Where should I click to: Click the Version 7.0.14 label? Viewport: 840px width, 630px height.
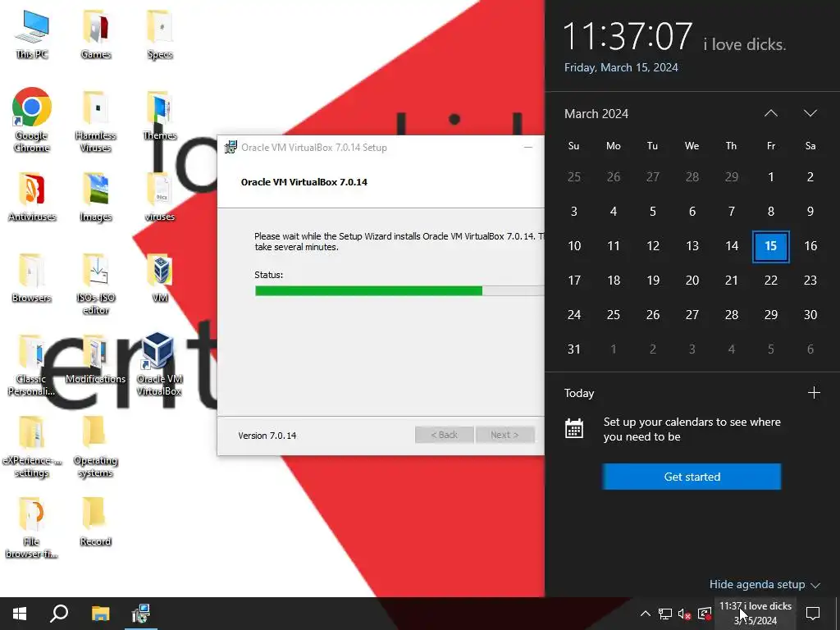267,436
